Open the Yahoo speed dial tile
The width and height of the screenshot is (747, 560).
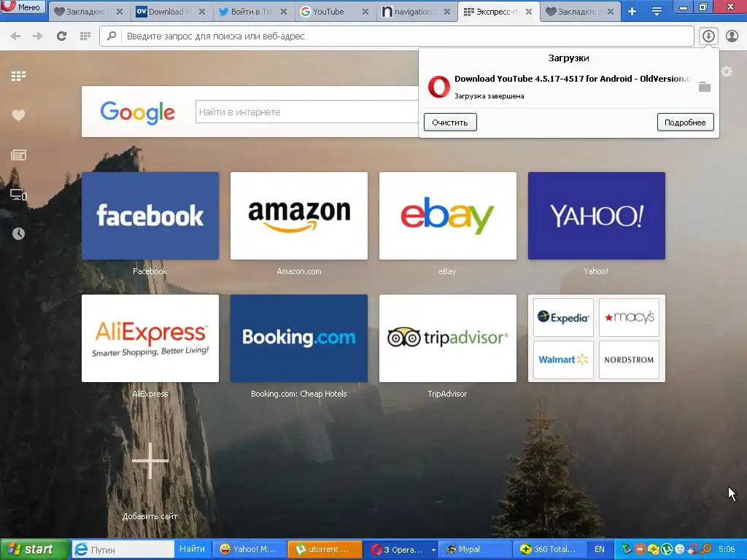597,216
